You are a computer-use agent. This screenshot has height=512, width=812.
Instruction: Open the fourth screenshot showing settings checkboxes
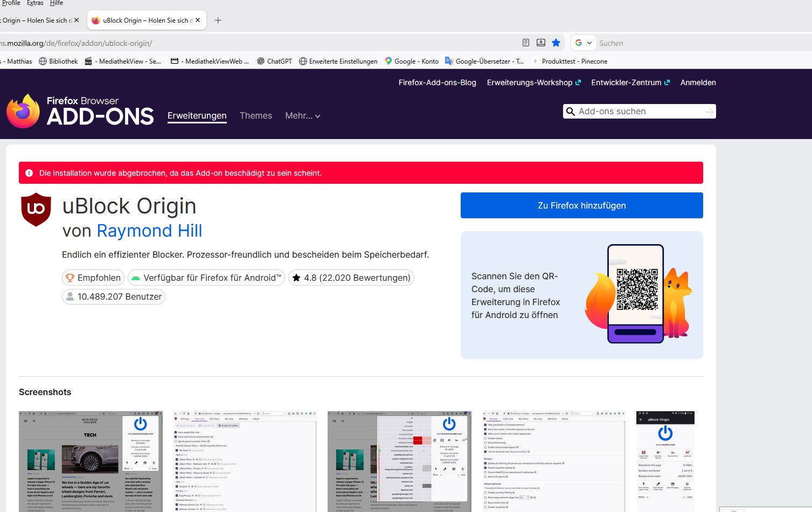(x=554, y=462)
